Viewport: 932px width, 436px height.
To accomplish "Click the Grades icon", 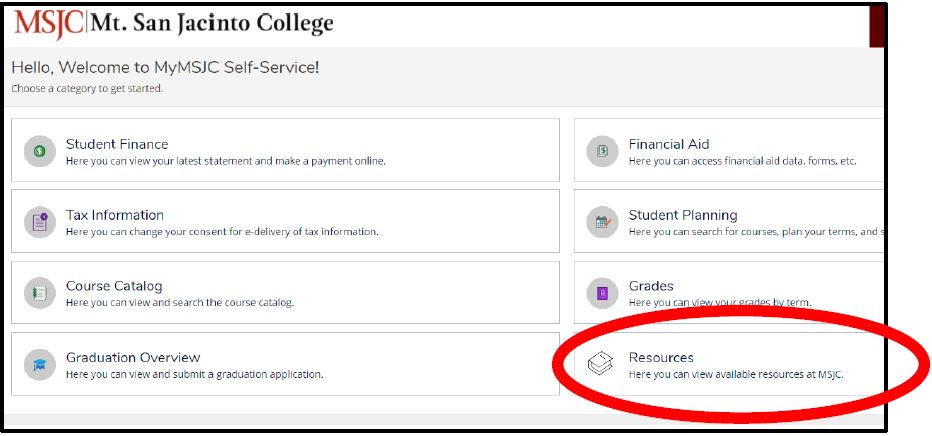I will pyautogui.click(x=602, y=293).
